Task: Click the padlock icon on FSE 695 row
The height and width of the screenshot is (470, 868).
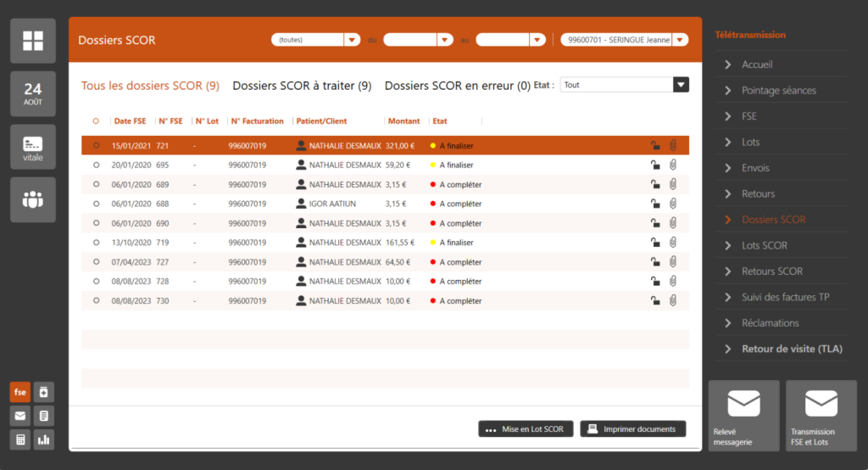Action: coord(654,165)
